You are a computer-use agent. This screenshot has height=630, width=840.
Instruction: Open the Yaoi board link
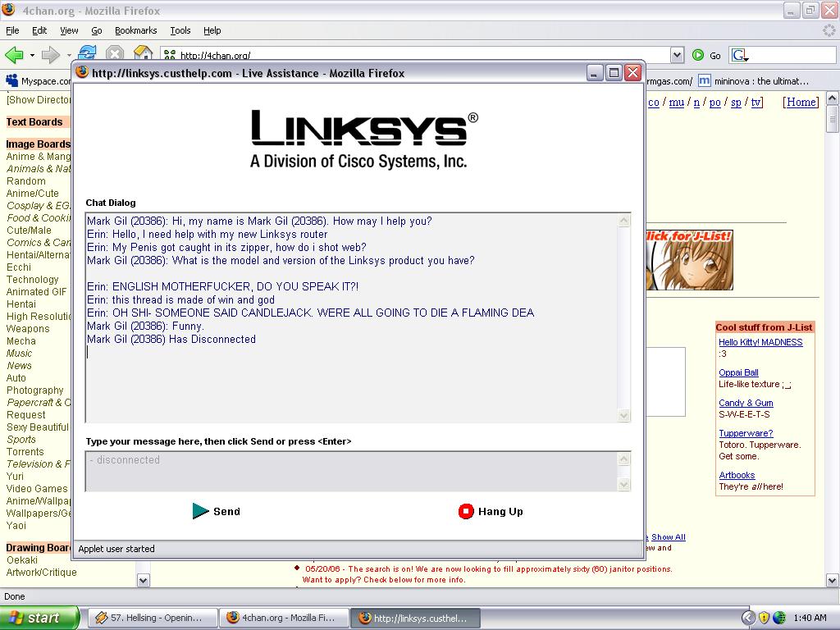tap(16, 526)
